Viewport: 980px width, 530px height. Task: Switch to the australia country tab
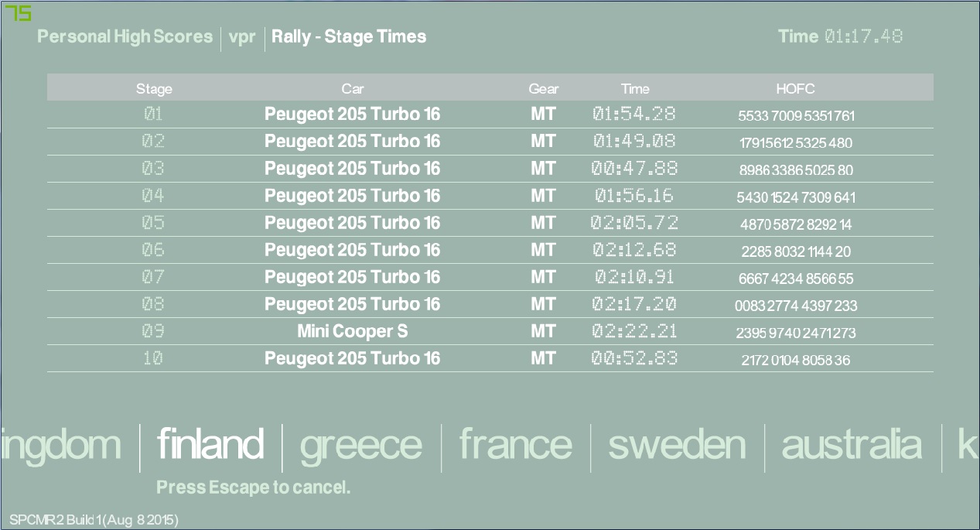(x=852, y=445)
